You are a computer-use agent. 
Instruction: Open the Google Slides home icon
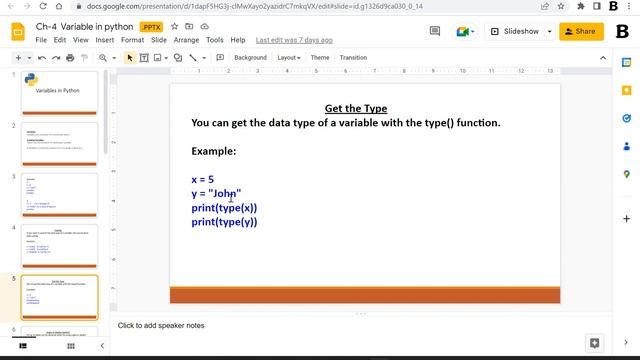tap(18, 32)
